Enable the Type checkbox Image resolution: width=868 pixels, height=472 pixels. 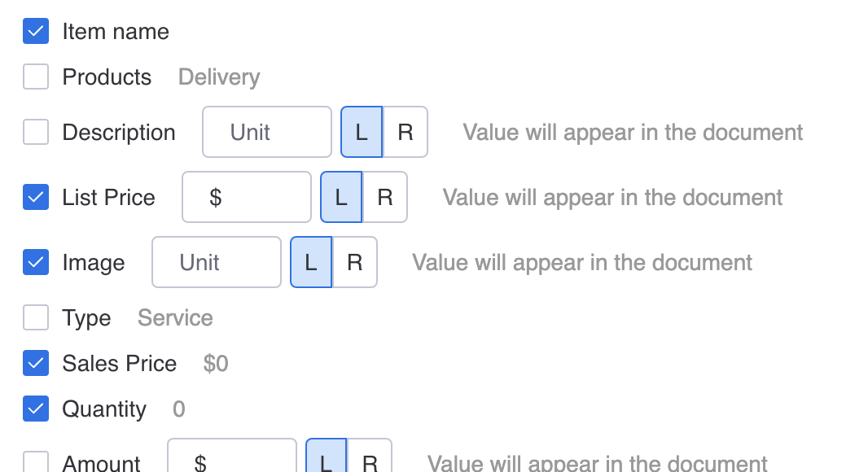coord(36,317)
